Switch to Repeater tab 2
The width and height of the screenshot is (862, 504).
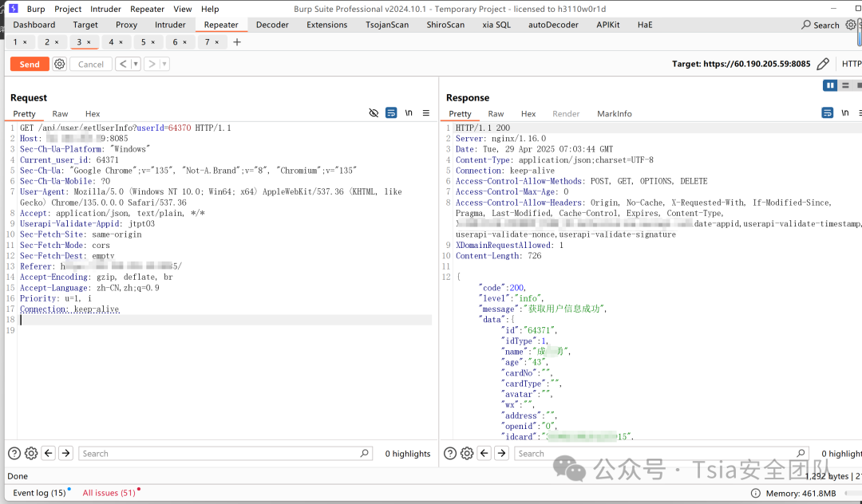[x=47, y=41]
